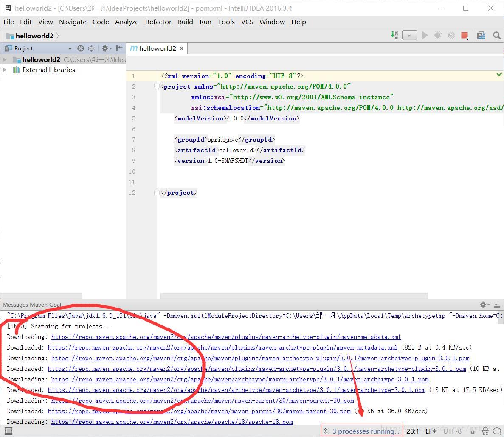The height and width of the screenshot is (437, 504).
Task: Click the artifactId helloworld2 line
Action: pyautogui.click(x=239, y=150)
